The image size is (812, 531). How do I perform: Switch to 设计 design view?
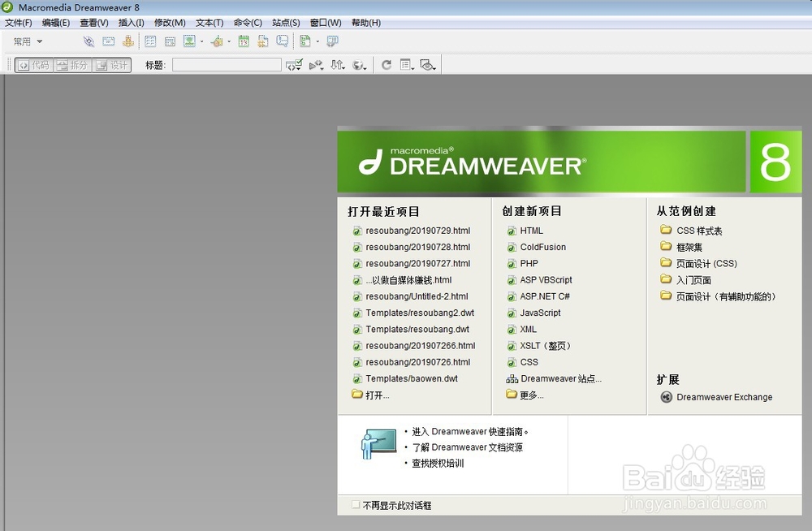[112, 65]
